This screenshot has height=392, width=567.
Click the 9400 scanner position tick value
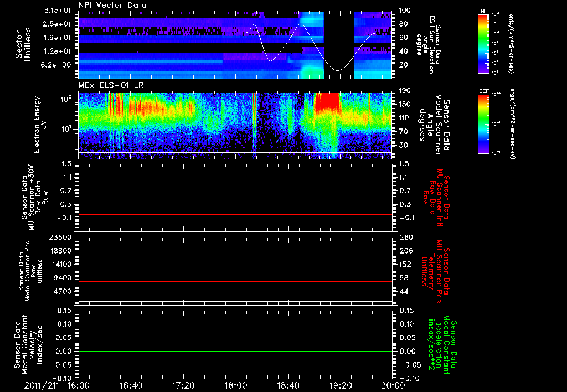(63, 278)
